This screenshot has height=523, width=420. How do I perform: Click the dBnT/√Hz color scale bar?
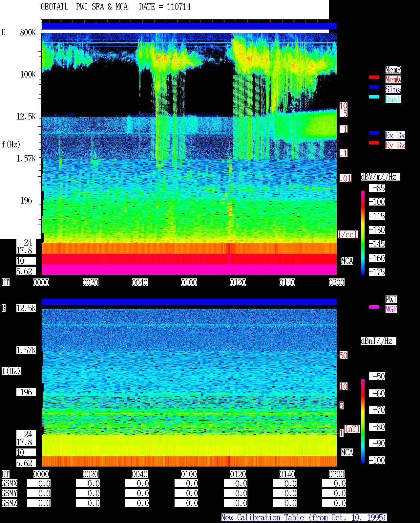pos(363,421)
